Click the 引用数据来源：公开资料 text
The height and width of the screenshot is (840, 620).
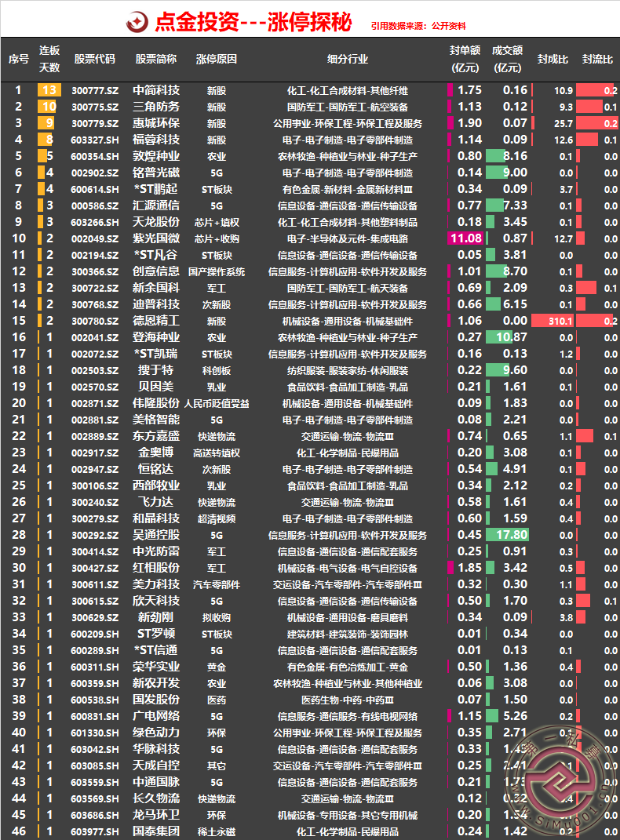click(418, 25)
